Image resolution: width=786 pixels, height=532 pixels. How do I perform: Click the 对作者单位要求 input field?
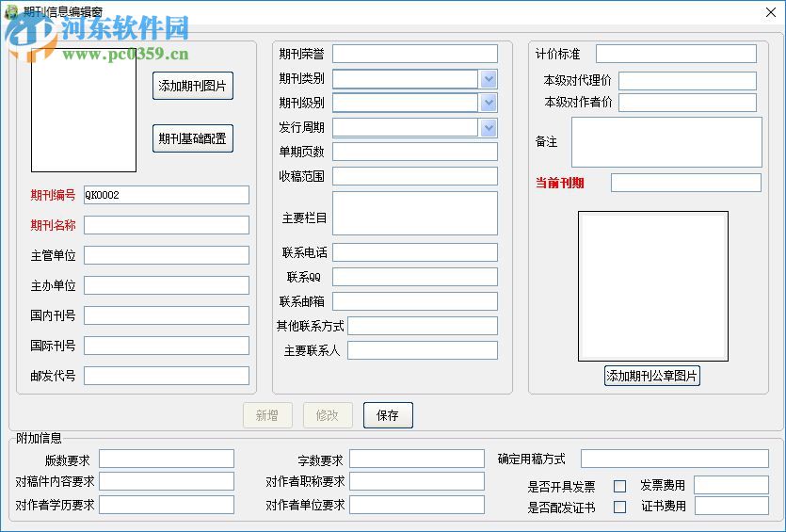pos(417,505)
